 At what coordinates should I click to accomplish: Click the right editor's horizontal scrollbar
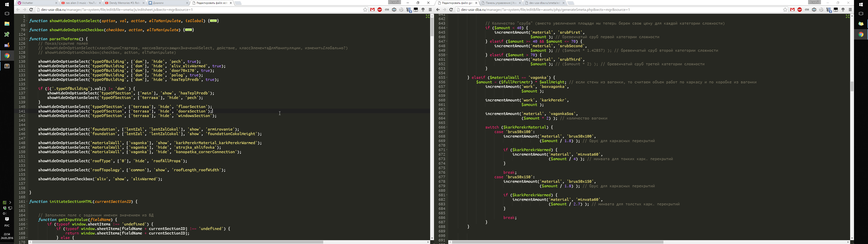pyautogui.click(x=558, y=242)
